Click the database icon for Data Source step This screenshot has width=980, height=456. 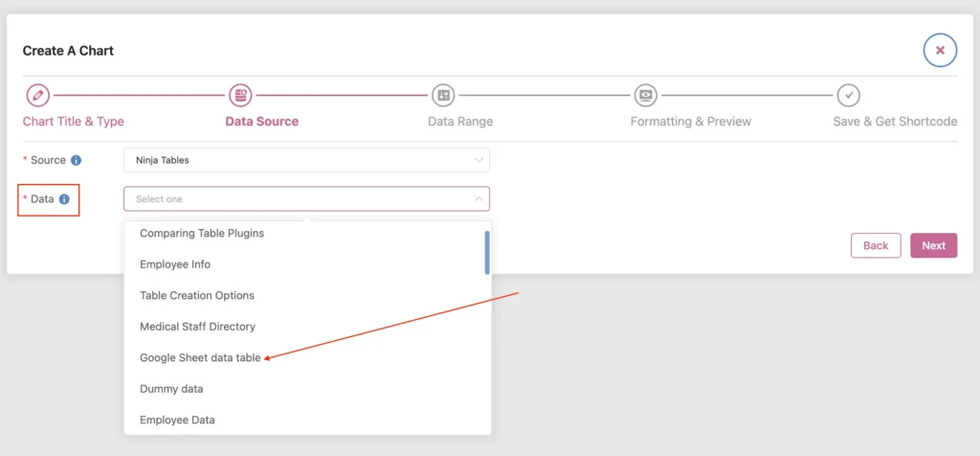pyautogui.click(x=240, y=96)
